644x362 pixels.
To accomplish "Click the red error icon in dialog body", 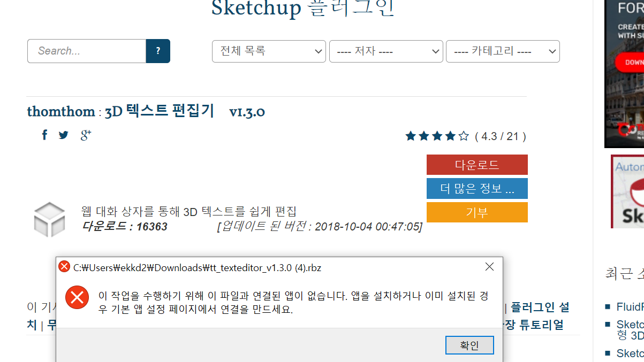I will [77, 297].
